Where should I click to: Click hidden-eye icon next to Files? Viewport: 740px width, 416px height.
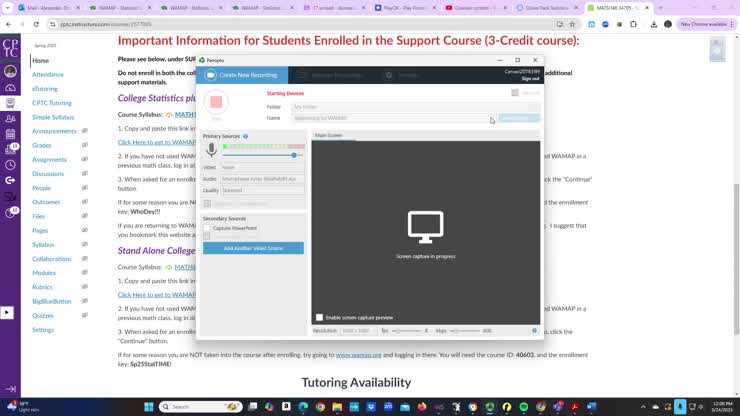pos(84,216)
